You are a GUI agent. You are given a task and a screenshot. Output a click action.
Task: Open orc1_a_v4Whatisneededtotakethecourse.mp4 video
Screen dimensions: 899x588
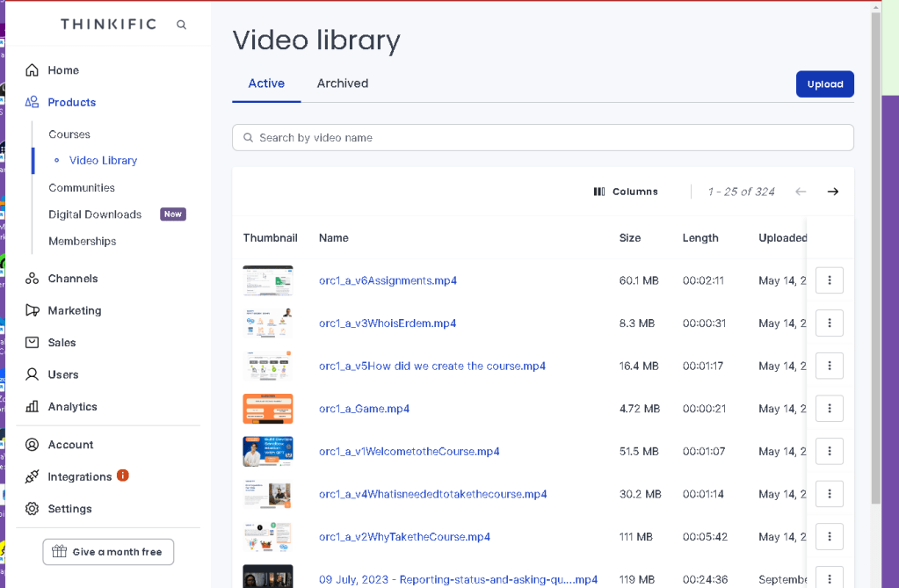(433, 494)
